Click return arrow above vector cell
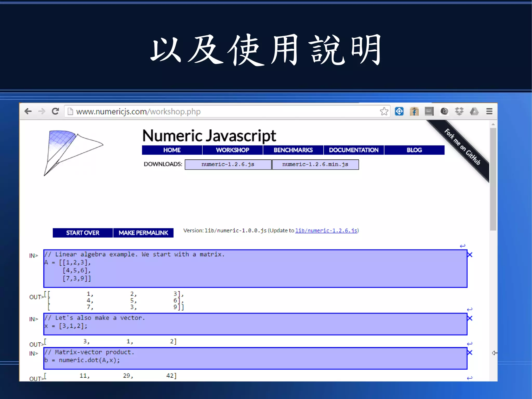This screenshot has height=399, width=532. click(x=470, y=309)
